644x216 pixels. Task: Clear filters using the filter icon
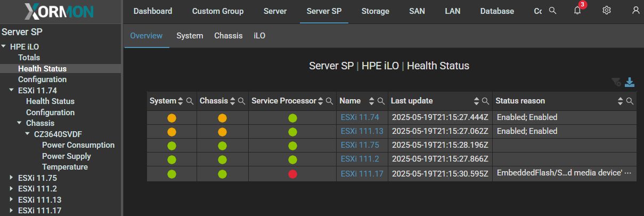click(616, 82)
